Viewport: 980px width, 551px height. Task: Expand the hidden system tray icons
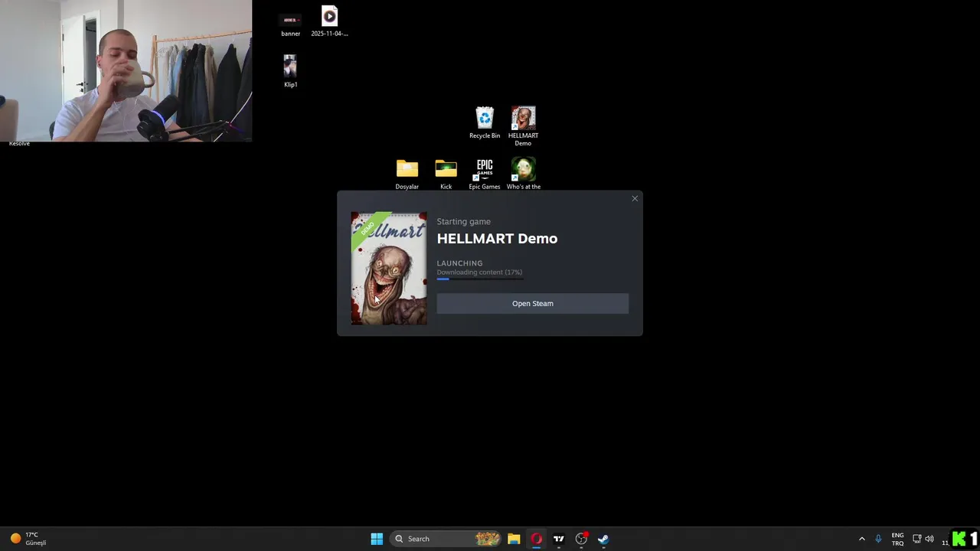pos(862,539)
